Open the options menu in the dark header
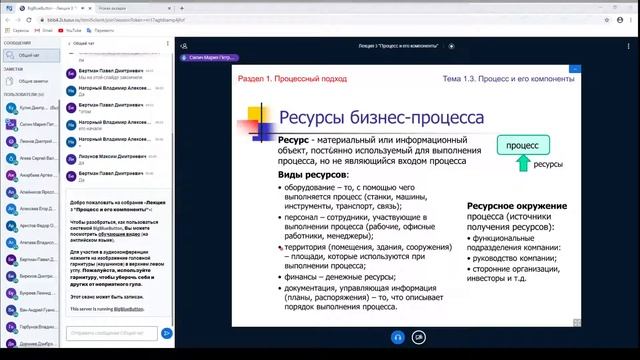640x360 pixels. [629, 47]
